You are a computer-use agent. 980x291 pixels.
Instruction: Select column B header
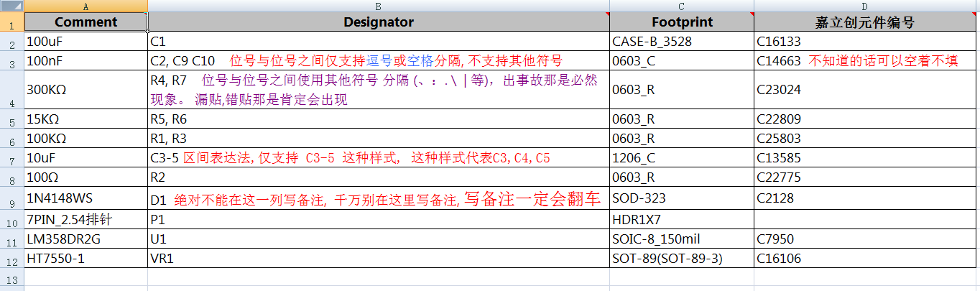coord(378,6)
